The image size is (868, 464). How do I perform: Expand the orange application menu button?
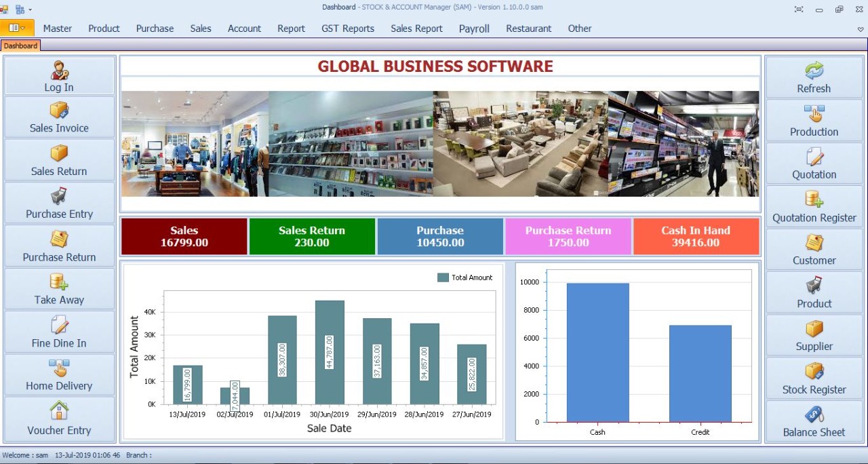click(x=17, y=28)
